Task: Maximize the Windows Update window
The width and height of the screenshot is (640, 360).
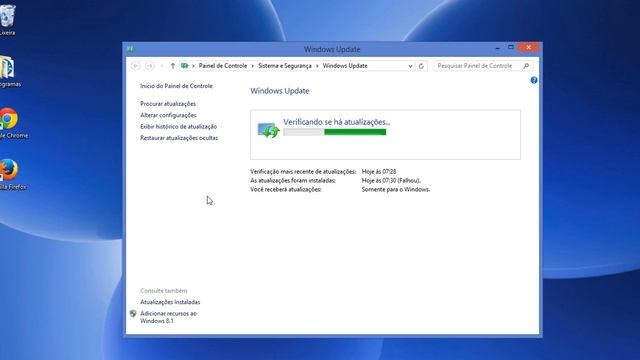Action: coord(511,48)
